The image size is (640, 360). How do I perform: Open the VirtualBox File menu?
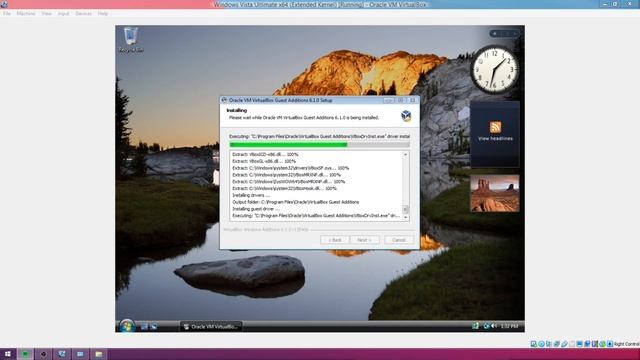[7, 13]
